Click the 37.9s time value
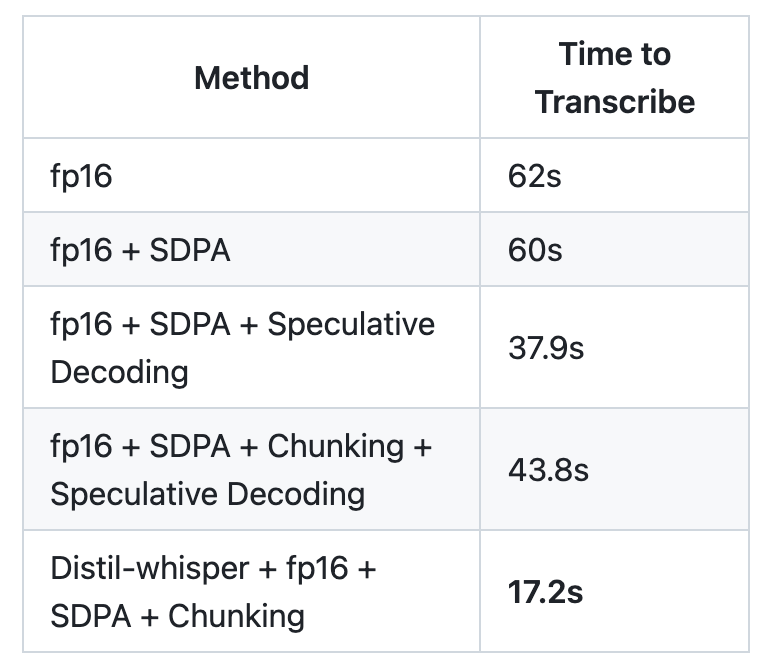The width and height of the screenshot is (760, 664). 546,348
